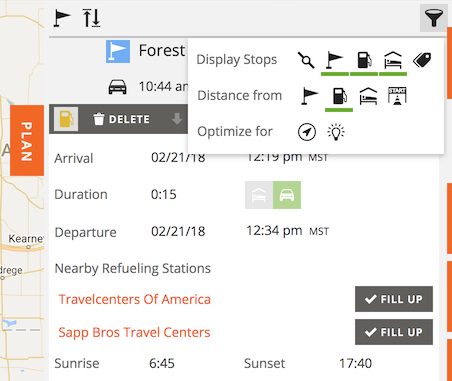
Task: Click the DELETE button
Action: pos(121,119)
